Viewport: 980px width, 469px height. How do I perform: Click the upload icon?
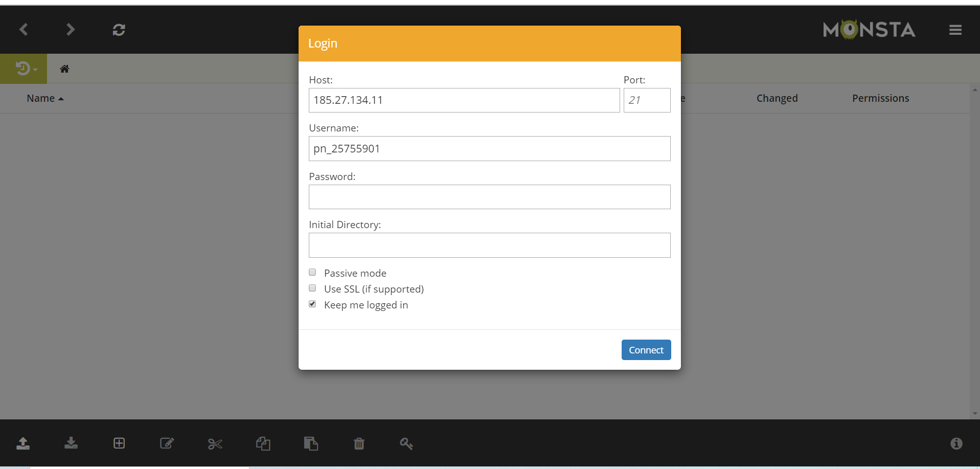23,443
